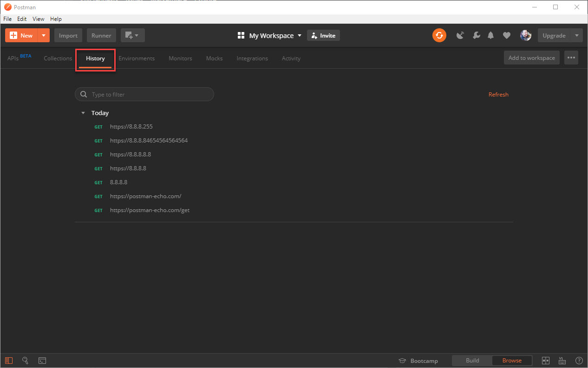Open the notifications bell
Viewport: 588px width, 368px height.
pos(490,35)
